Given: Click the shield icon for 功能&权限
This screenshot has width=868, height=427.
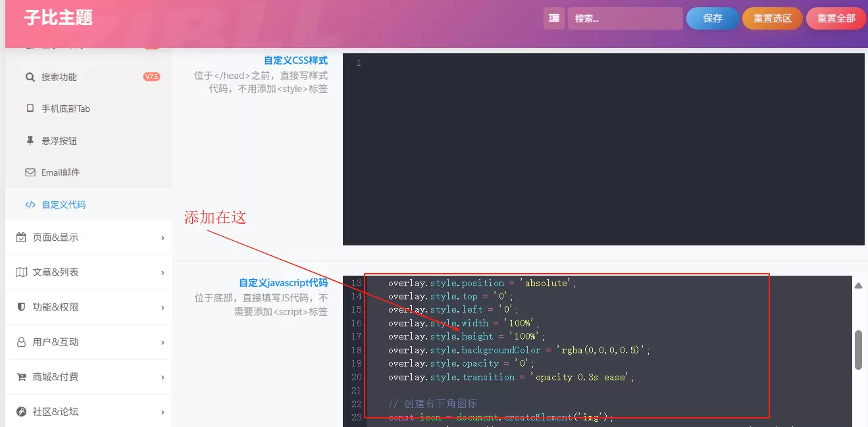Looking at the screenshot, I should 21,307.
